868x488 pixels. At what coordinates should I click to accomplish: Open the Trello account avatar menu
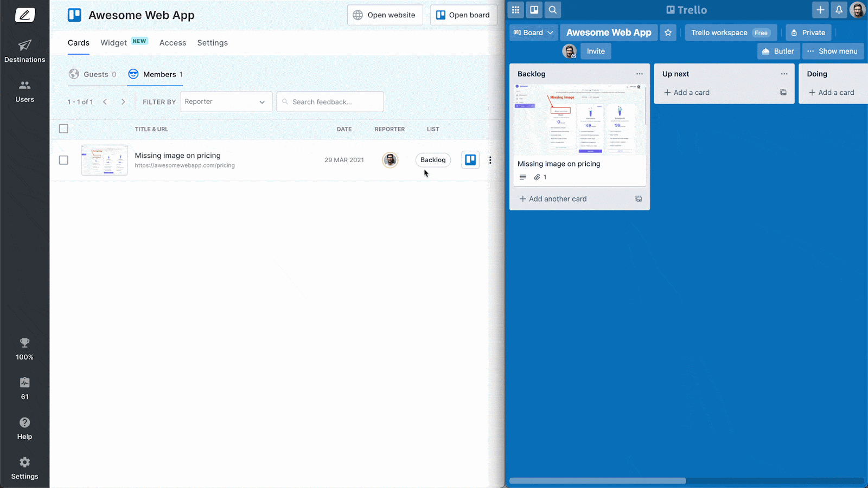tap(858, 10)
